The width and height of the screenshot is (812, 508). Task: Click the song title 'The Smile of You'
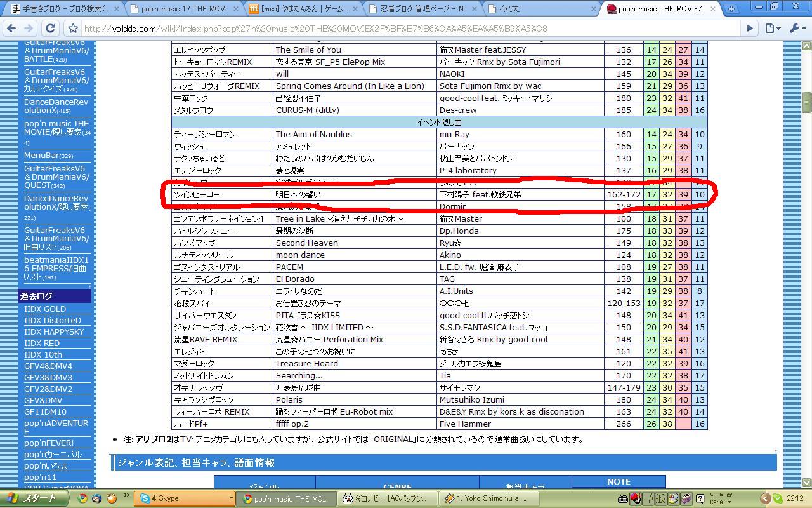(x=308, y=50)
